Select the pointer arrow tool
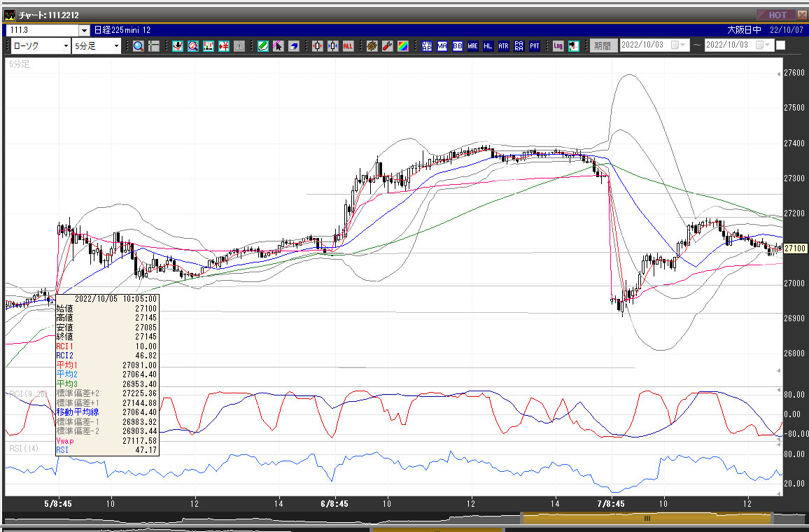 point(278,46)
